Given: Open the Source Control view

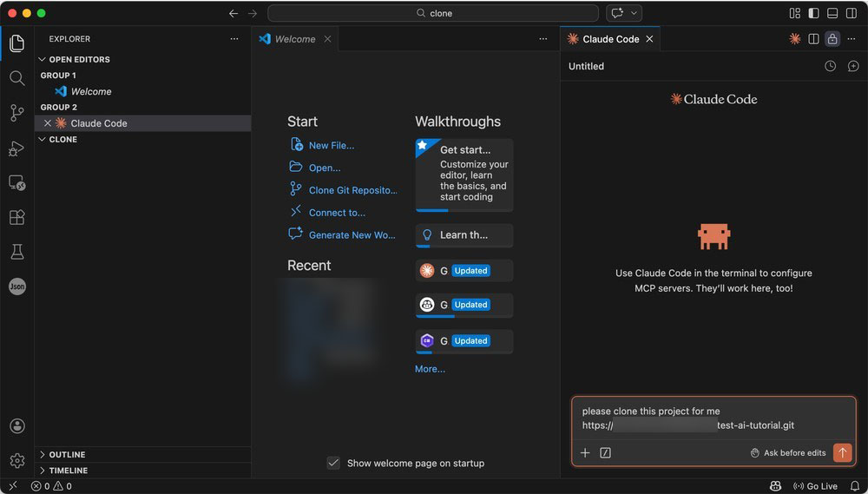Looking at the screenshot, I should click(x=17, y=113).
